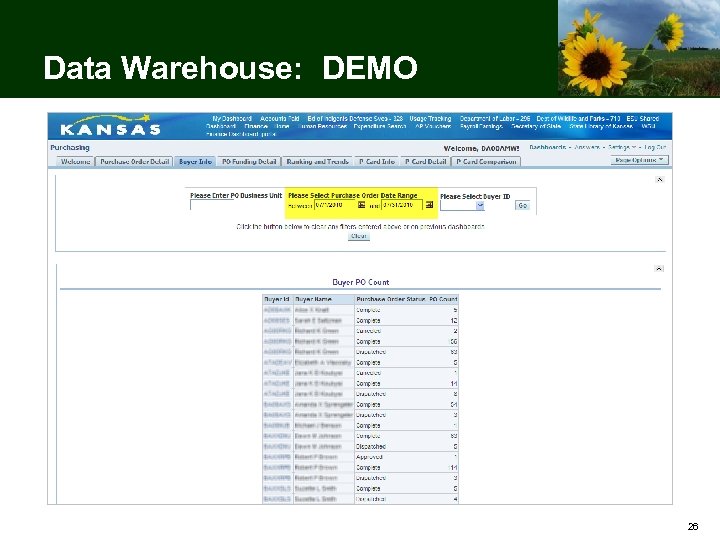Expand the Settings menu
720x540 pixels.
click(622, 147)
